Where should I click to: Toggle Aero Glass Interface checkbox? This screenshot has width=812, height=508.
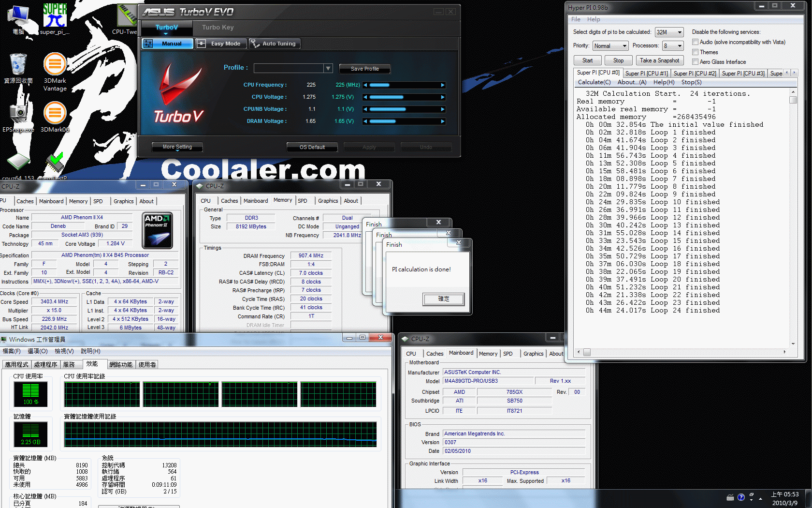click(695, 61)
